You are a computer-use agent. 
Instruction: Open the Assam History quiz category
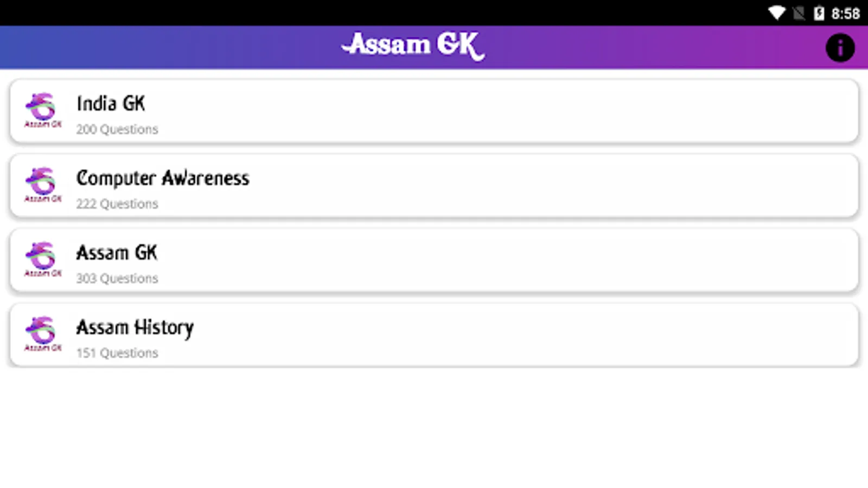click(135, 328)
